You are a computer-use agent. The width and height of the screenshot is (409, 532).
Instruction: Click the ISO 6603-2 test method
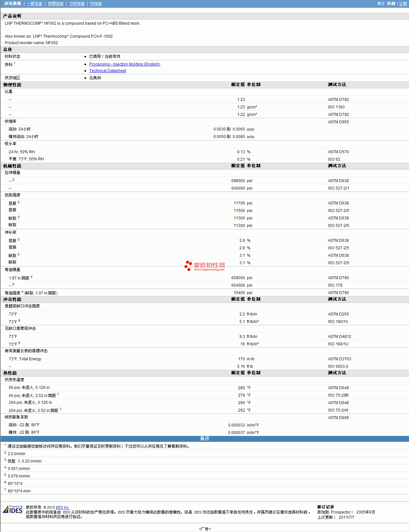(x=338, y=366)
